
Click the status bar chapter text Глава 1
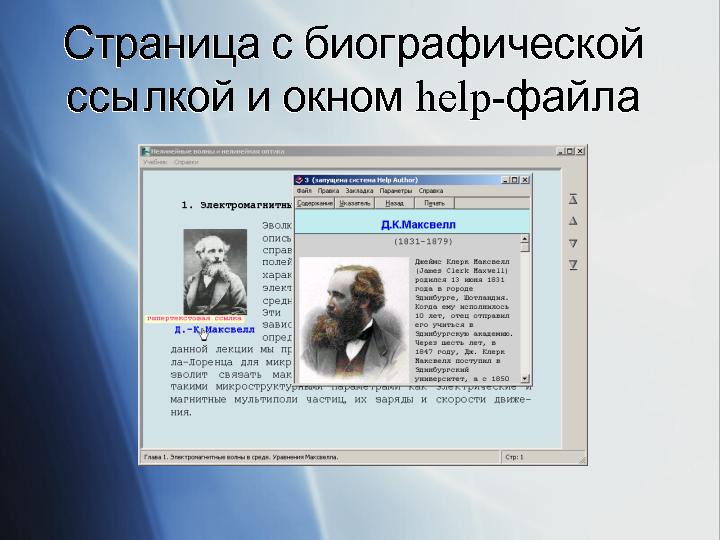pos(241,457)
